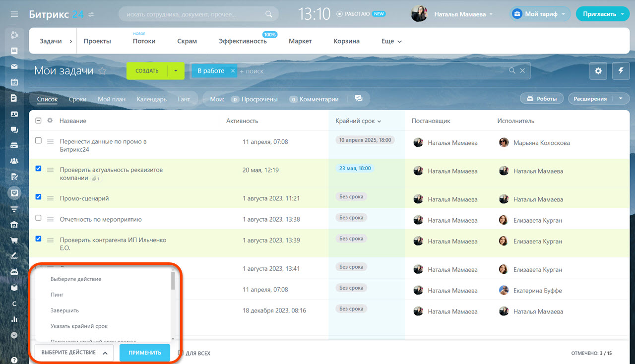Open the e-signature pen icon in sidebar
This screenshot has width=635, height=364.
coord(14,256)
